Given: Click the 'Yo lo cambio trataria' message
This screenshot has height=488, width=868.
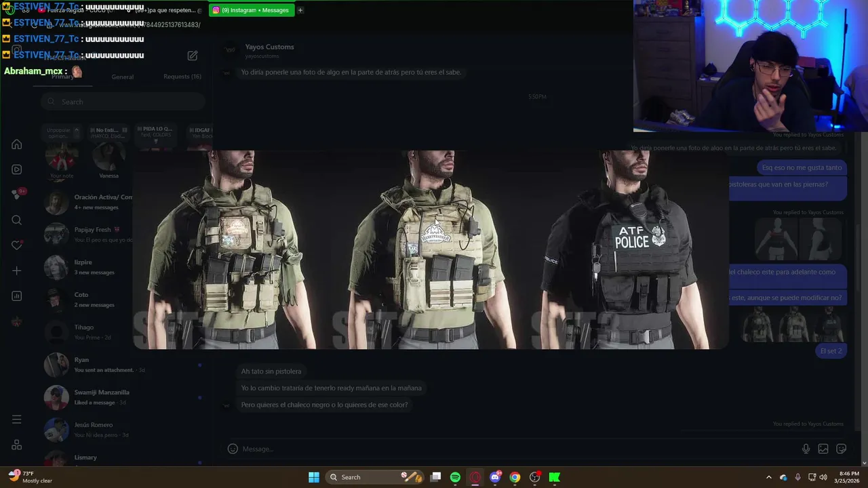Looking at the screenshot, I should [x=331, y=388].
